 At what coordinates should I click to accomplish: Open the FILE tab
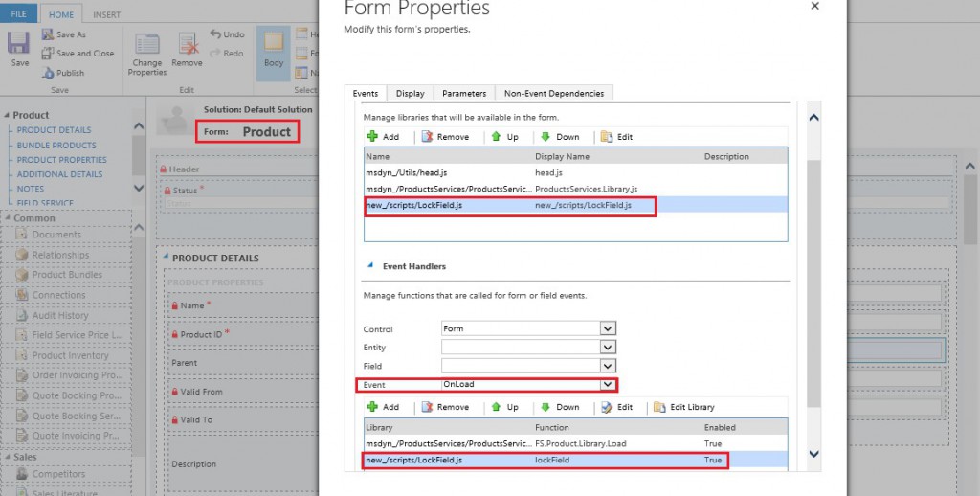19,13
